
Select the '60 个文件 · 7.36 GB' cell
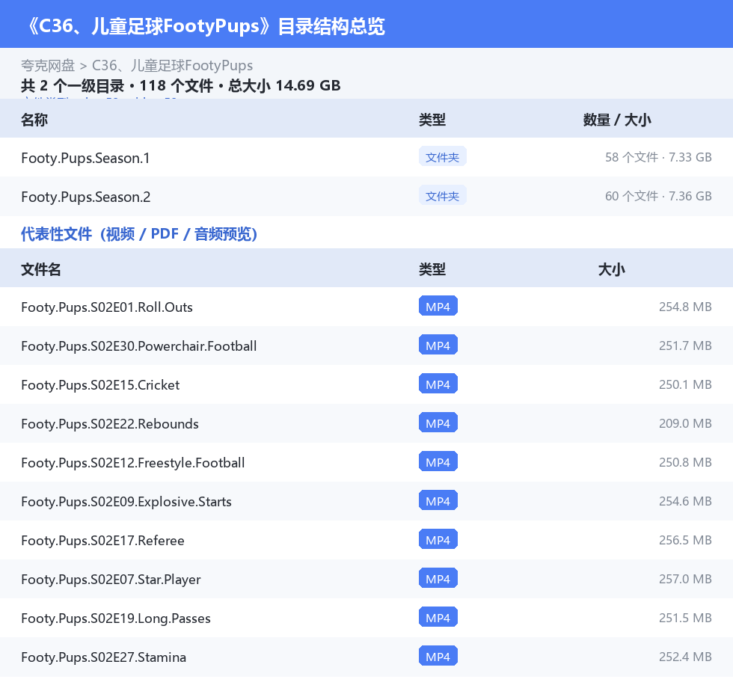[x=658, y=196]
